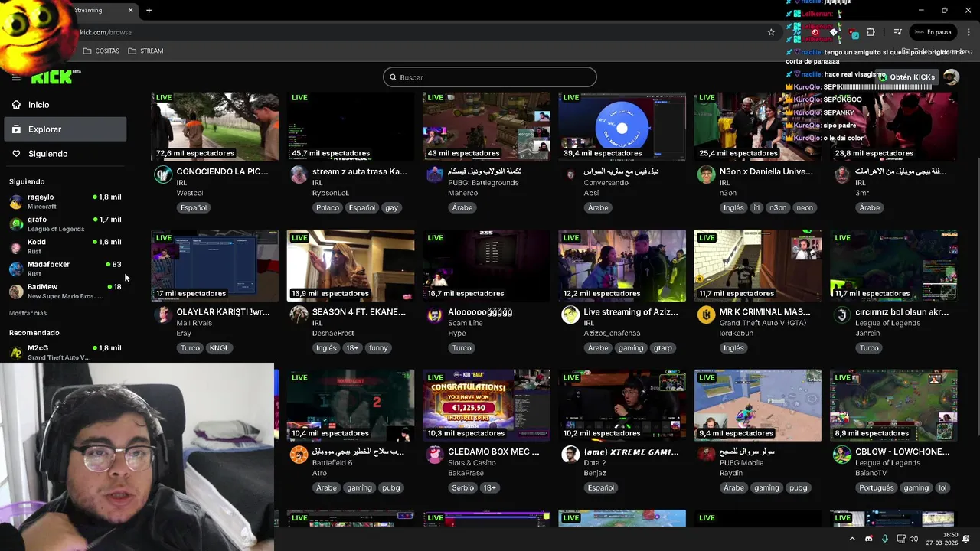
Task: Click 3mr channel avatar icon
Action: pos(842,175)
